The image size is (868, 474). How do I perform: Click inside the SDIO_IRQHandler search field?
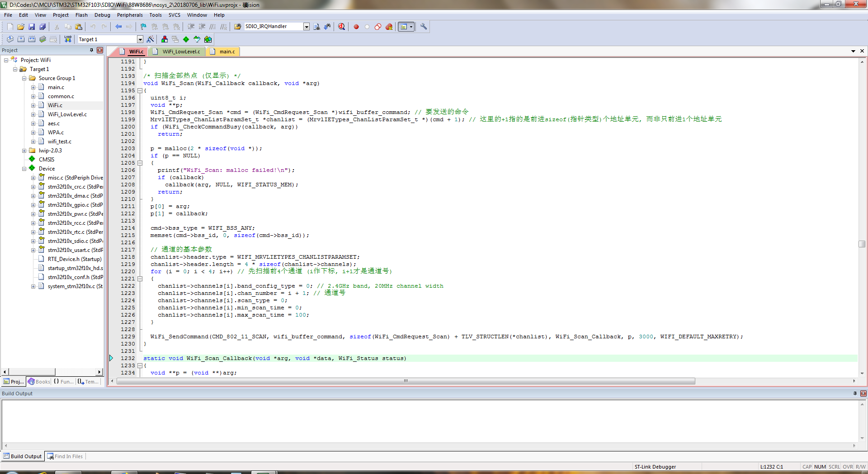(273, 27)
